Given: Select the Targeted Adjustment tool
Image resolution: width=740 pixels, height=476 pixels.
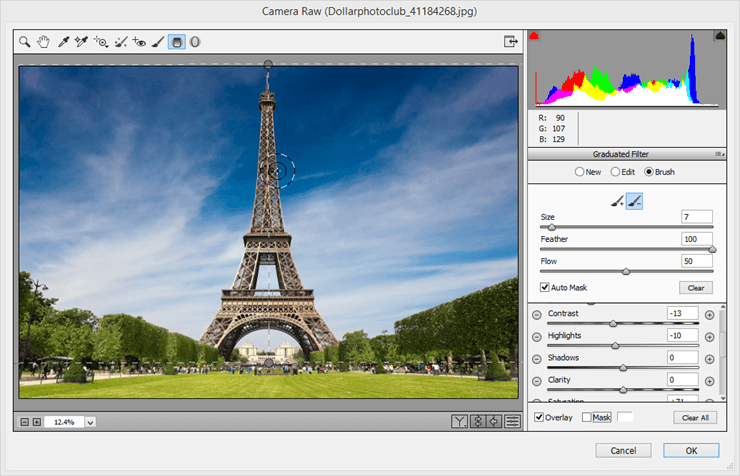Looking at the screenshot, I should (101, 42).
